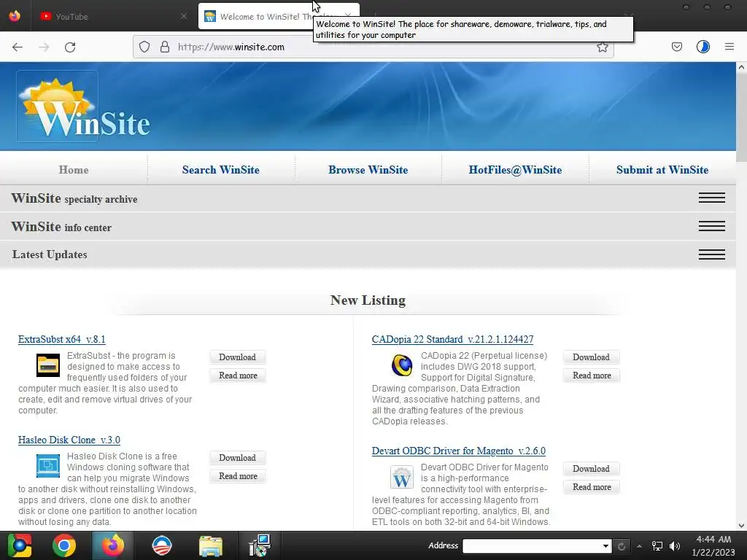Open the Home navigation item
The image size is (747, 560).
(x=74, y=170)
